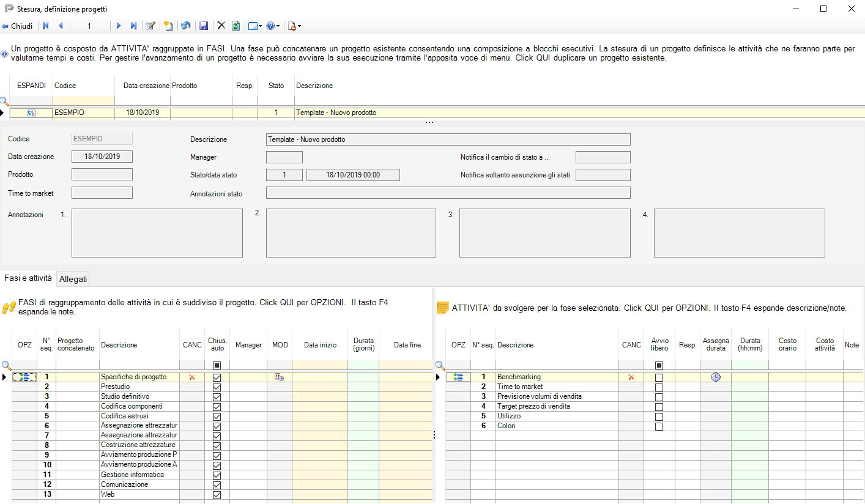The height and width of the screenshot is (504, 865).
Task: Click the Stato column header
Action: point(276,86)
